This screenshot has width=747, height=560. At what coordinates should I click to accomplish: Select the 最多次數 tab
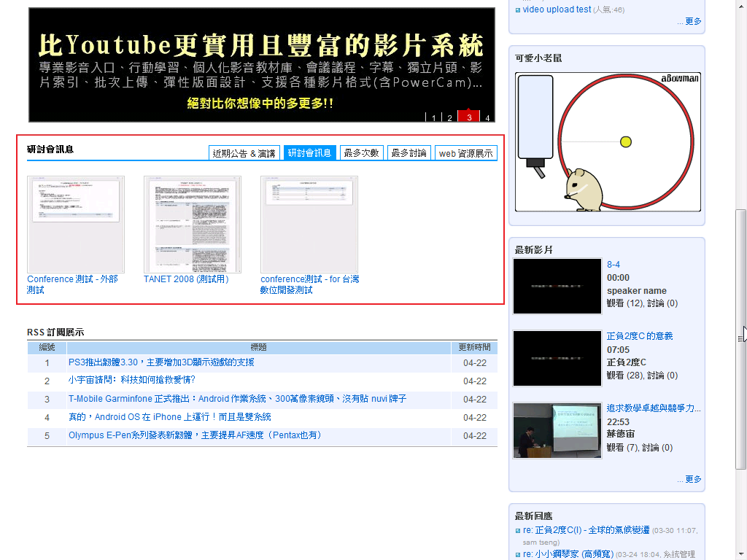[x=362, y=153]
